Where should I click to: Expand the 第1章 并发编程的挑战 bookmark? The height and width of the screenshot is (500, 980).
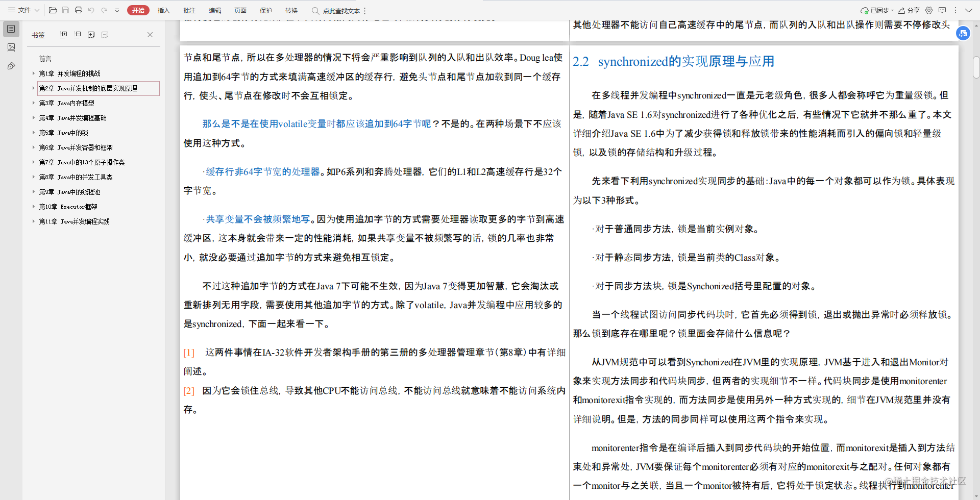(34, 73)
